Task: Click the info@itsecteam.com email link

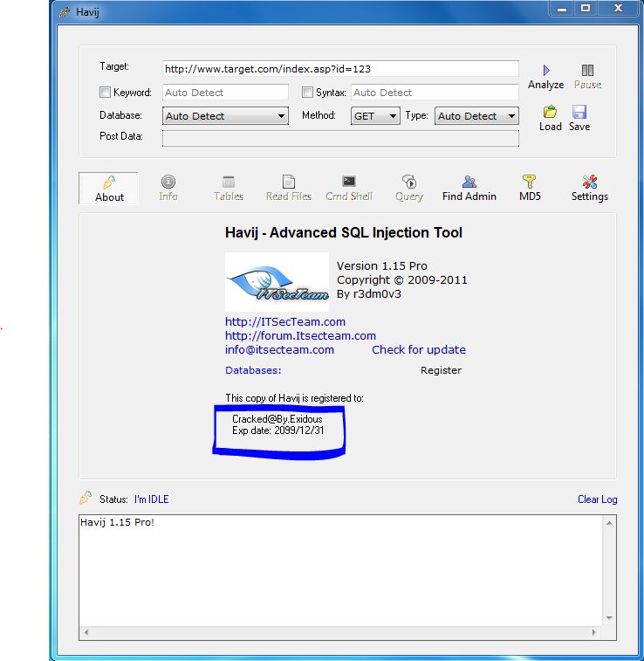Action: (x=279, y=349)
